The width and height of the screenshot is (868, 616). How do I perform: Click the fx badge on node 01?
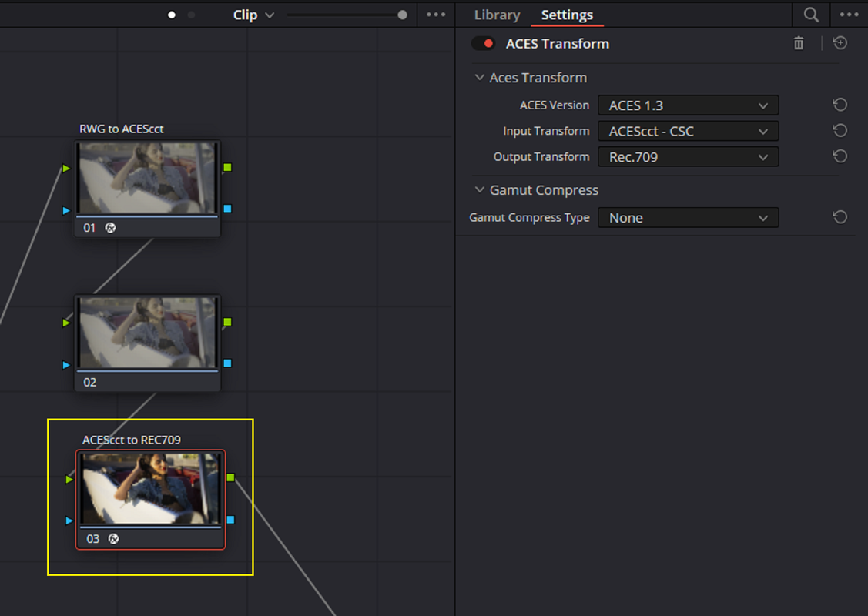110,227
